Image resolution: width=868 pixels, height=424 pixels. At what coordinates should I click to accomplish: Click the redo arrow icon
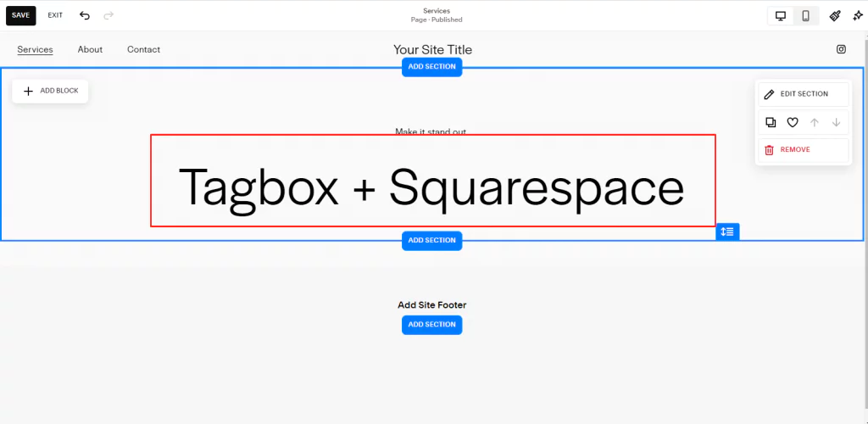coord(108,15)
